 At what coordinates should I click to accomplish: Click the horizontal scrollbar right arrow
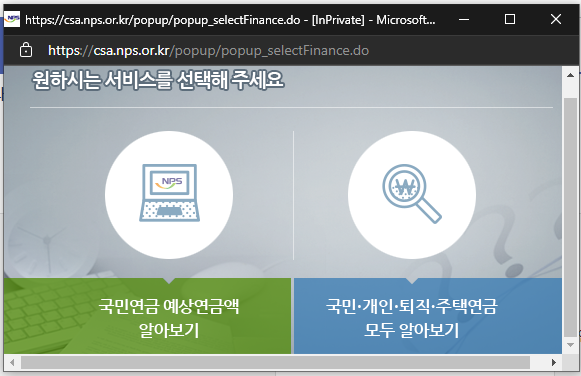554,362
